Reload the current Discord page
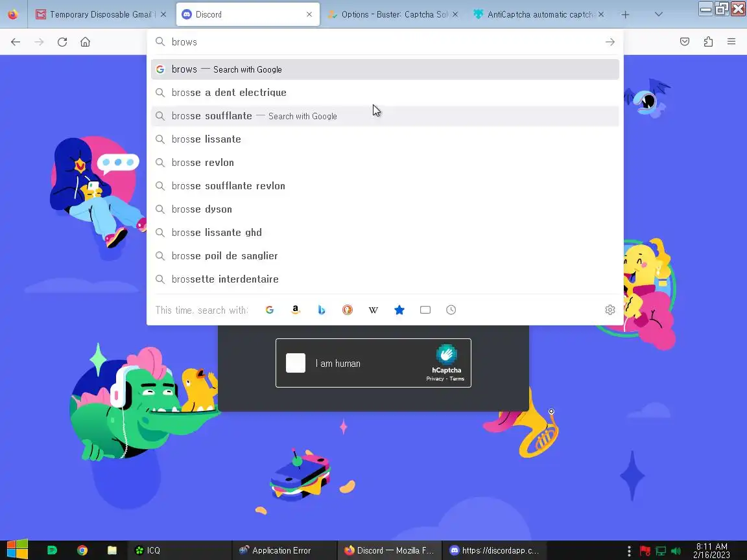The width and height of the screenshot is (747, 560). coord(62,42)
